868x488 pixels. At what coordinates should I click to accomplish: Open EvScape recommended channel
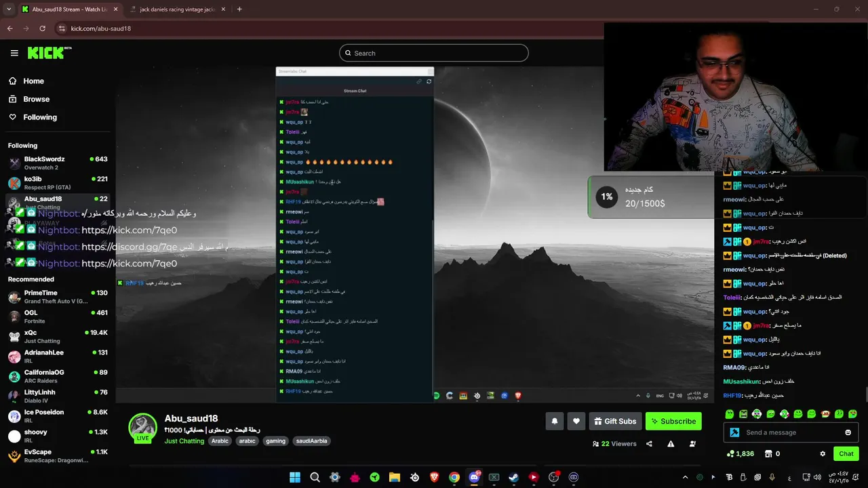click(x=57, y=455)
